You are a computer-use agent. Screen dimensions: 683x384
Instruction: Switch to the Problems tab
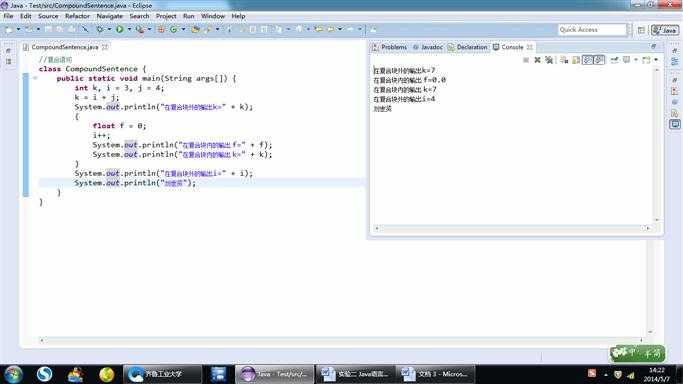pyautogui.click(x=390, y=47)
